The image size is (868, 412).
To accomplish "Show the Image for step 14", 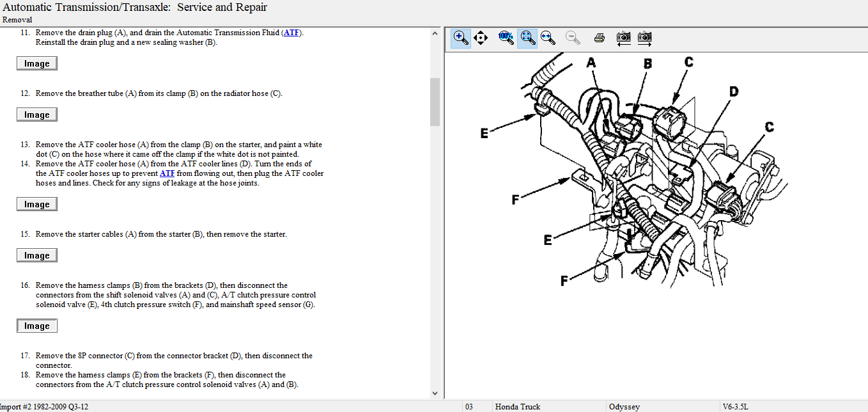I will [x=36, y=204].
